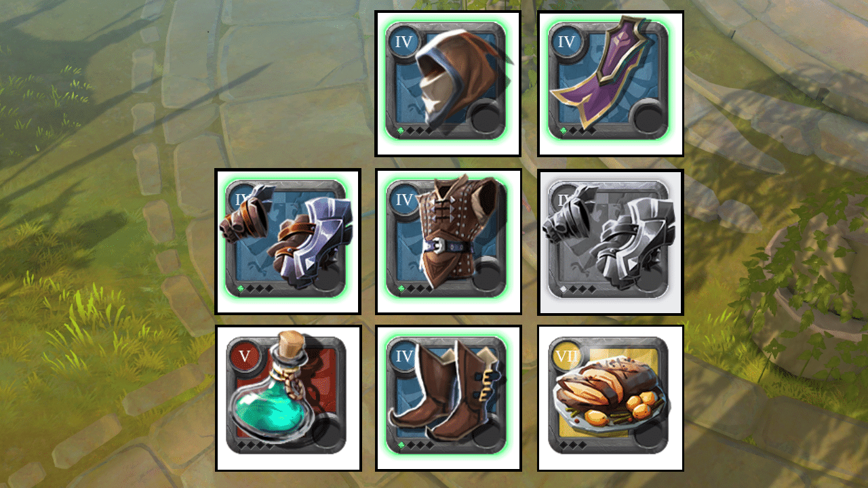
Task: Click the colored war gloves weapon
Action: click(x=288, y=242)
